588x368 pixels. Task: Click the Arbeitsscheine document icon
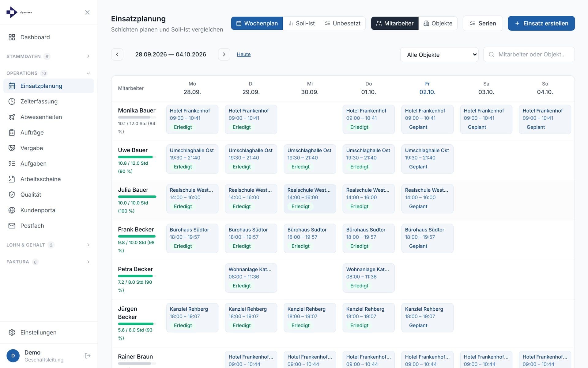(x=12, y=179)
